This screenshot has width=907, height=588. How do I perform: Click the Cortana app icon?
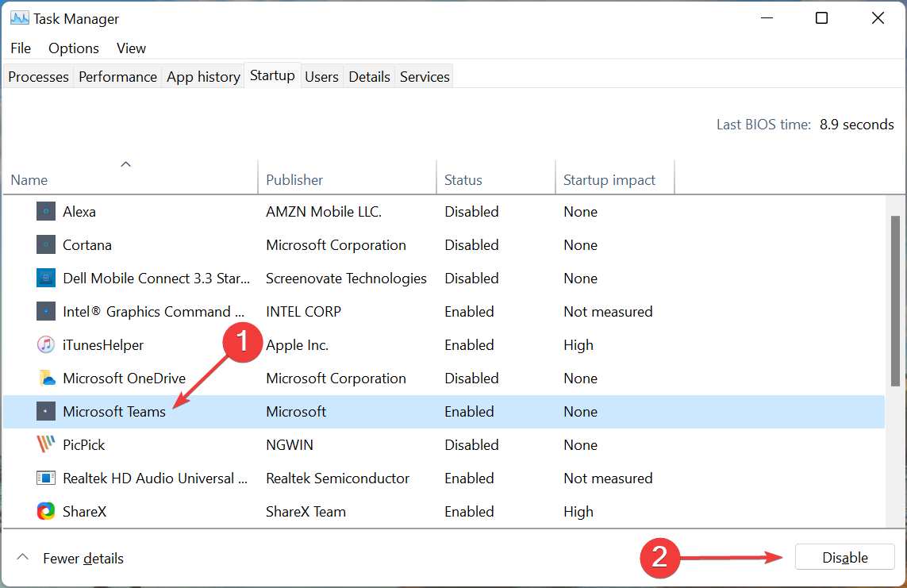46,245
